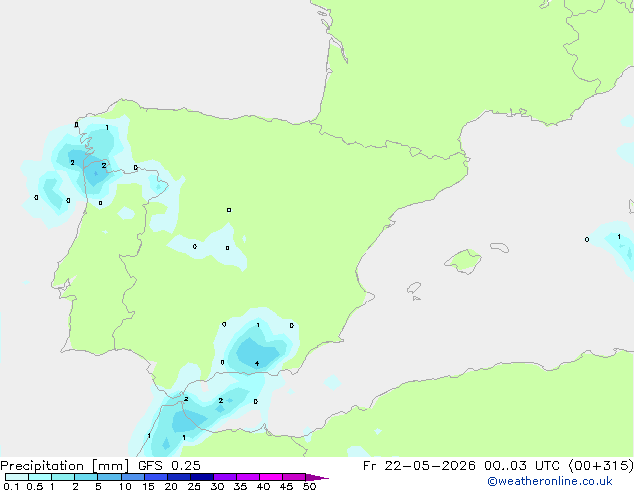Click the 20–25 mm dark blue swatch
The width and height of the screenshot is (634, 490).
tap(178, 477)
